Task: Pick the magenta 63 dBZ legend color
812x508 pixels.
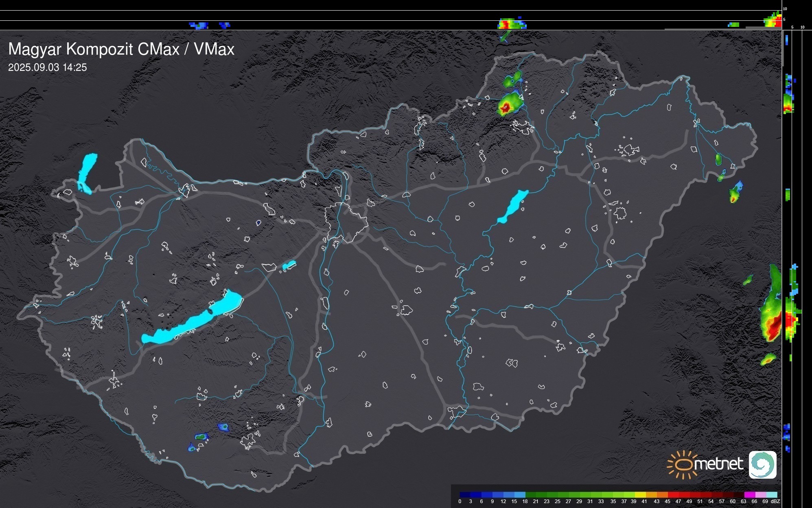Action: 749,495
